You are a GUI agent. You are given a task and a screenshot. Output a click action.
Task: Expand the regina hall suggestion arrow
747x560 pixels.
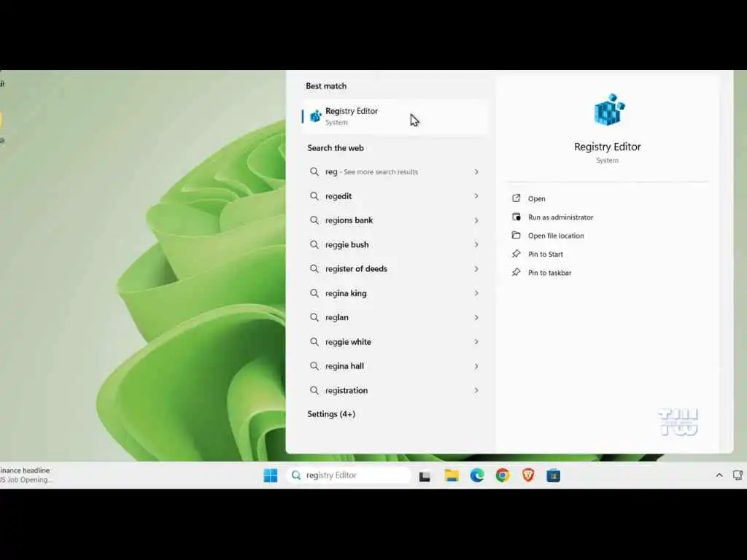(x=476, y=366)
